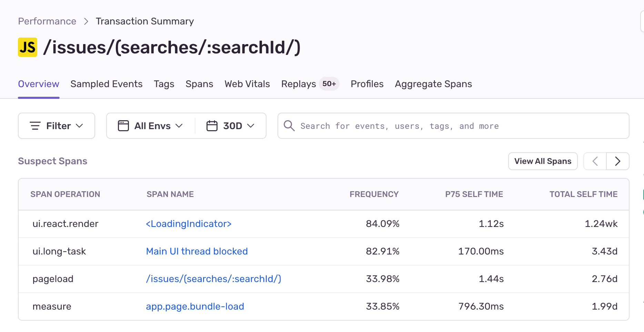Image resolution: width=644 pixels, height=332 pixels.
Task: Click the JS platform icon
Action: [x=28, y=47]
